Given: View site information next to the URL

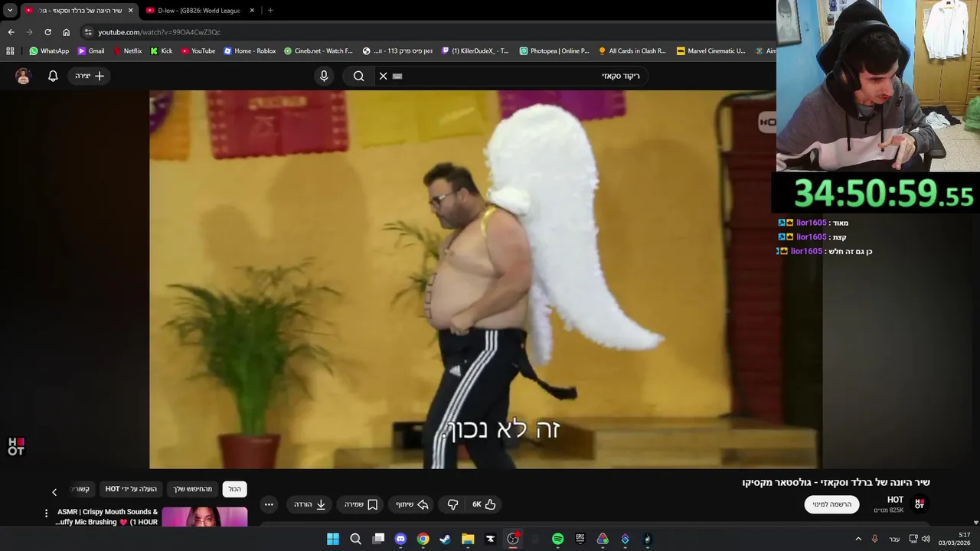Looking at the screenshot, I should [x=88, y=32].
